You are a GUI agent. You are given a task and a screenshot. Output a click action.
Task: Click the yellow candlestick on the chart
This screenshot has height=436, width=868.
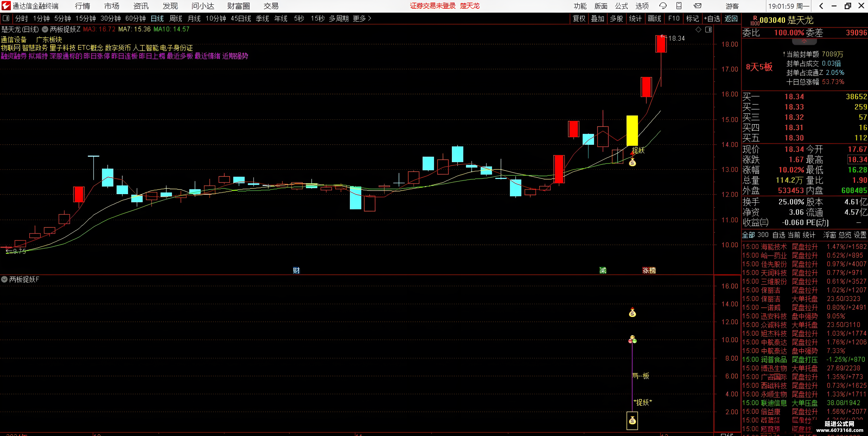point(632,131)
